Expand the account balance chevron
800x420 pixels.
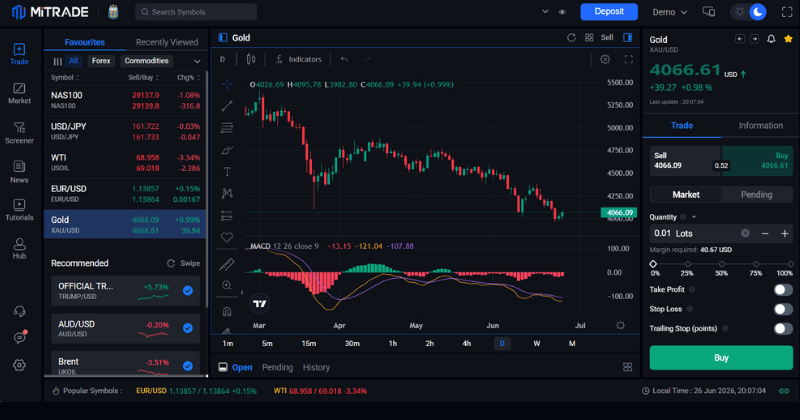coord(545,12)
